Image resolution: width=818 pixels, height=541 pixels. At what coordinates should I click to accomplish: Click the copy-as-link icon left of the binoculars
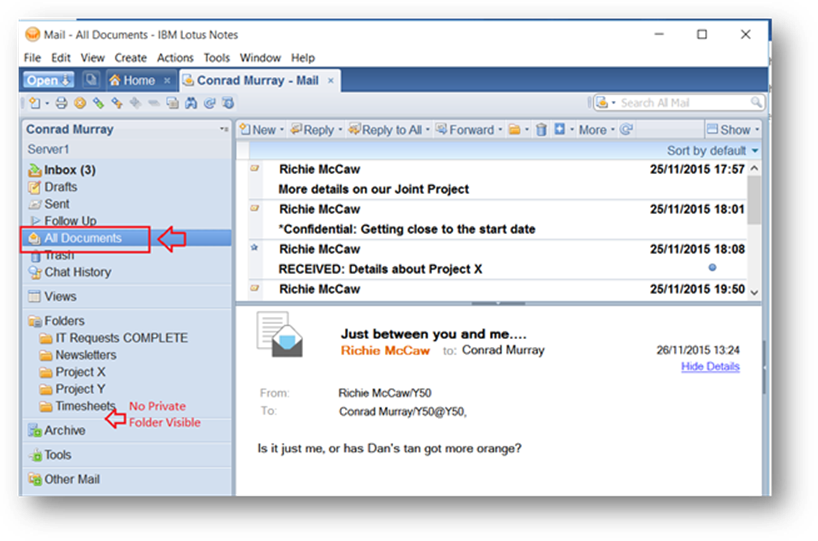point(172,103)
